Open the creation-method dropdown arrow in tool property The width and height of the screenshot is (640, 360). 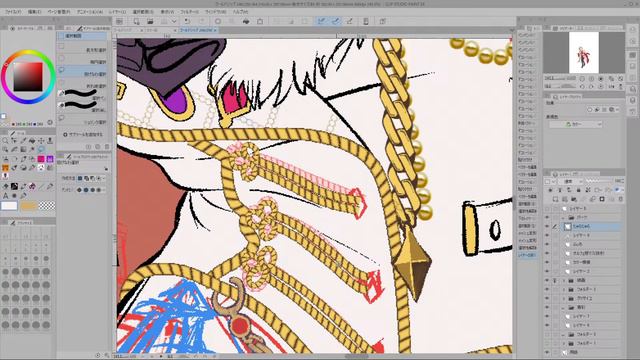pos(104,178)
